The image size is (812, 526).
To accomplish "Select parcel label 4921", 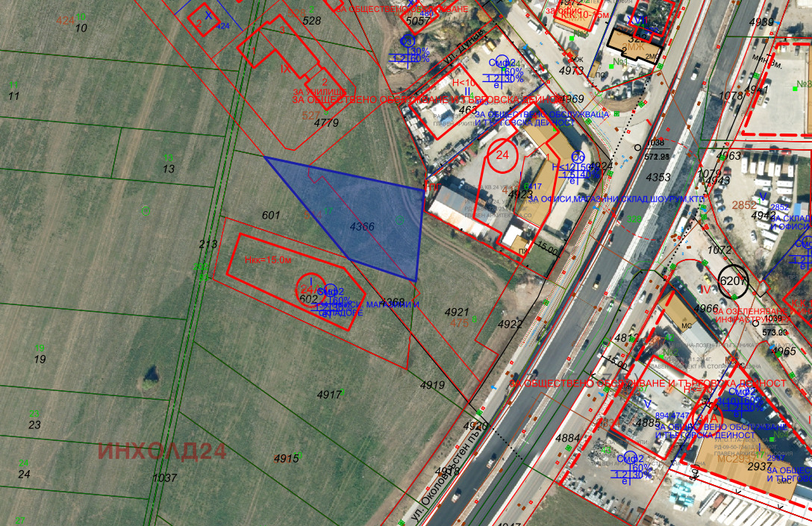I will click(457, 311).
